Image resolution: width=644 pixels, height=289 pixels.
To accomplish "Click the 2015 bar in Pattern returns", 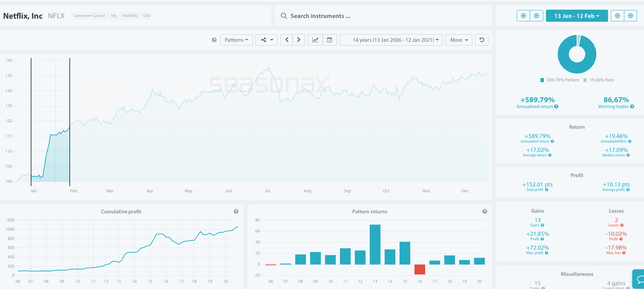I will [405, 253].
